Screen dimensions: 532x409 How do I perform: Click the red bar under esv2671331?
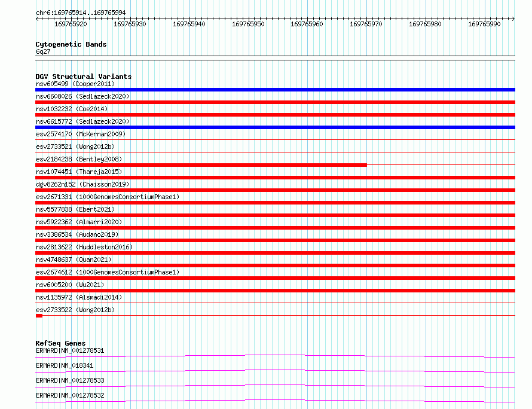[275, 203]
